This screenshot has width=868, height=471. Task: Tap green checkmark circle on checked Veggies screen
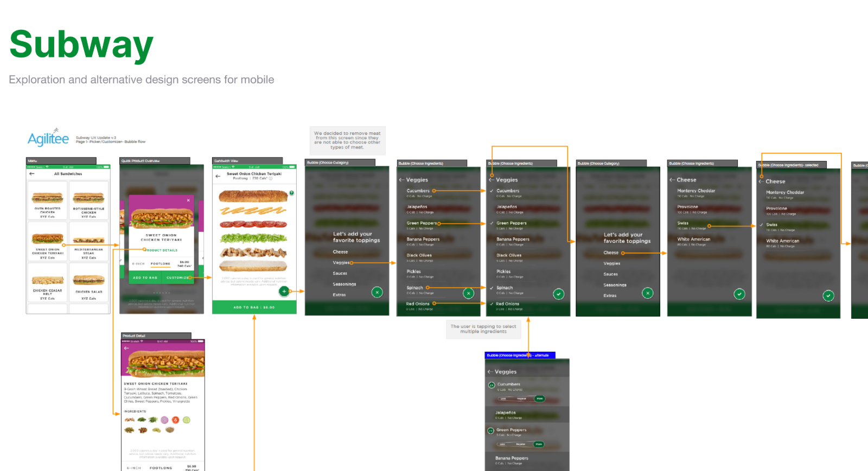pos(558,294)
